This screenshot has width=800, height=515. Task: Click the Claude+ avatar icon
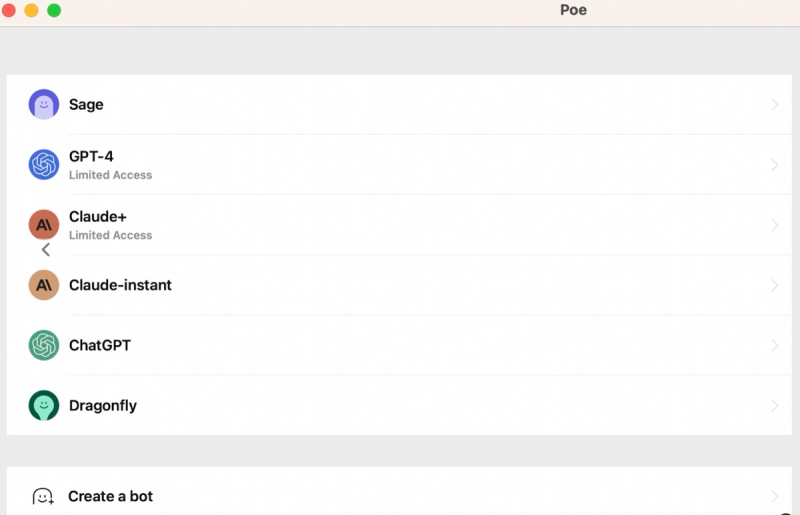coord(44,225)
